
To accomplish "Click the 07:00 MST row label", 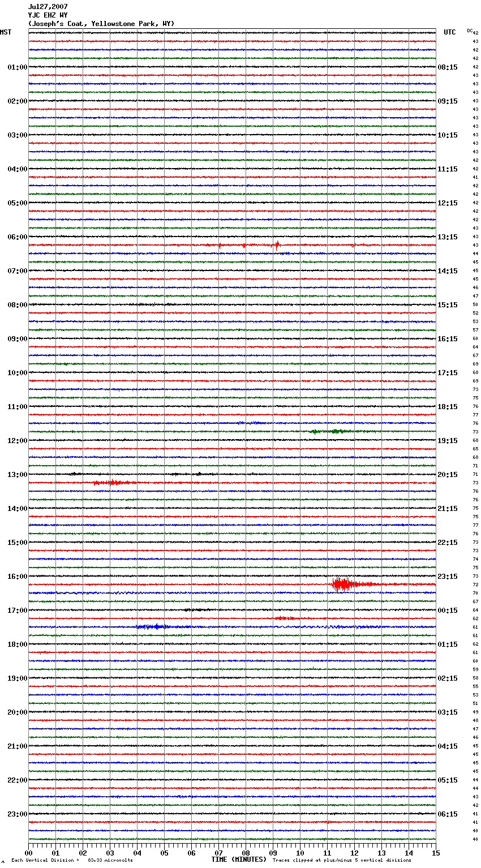I will [18, 271].
